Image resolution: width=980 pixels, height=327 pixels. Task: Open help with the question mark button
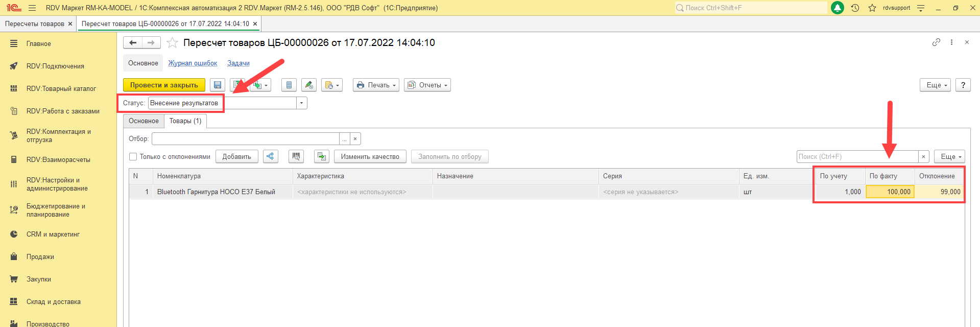(x=963, y=85)
